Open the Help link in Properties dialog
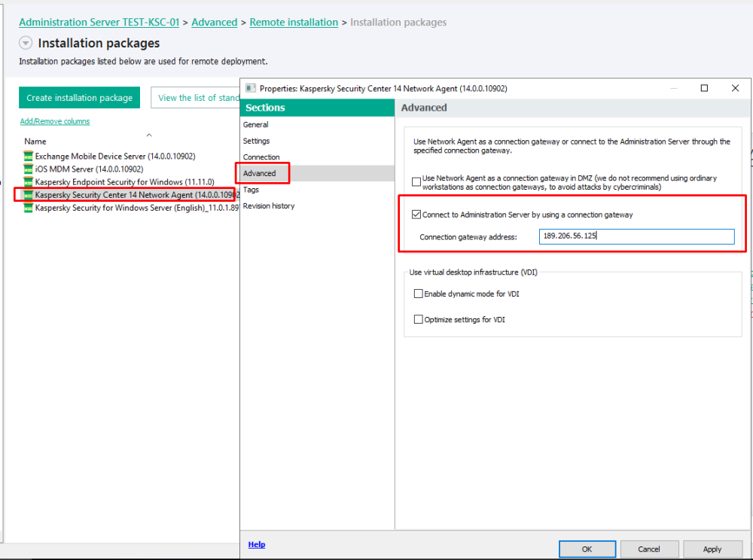 257,544
